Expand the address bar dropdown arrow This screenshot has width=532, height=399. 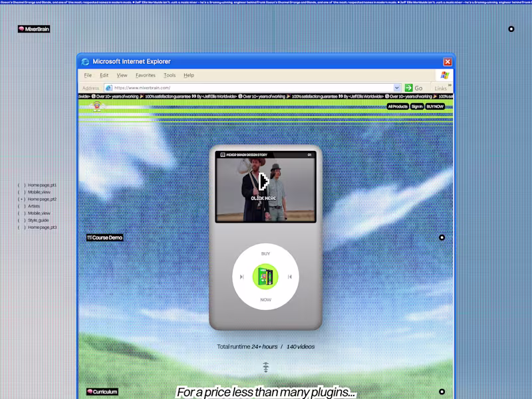396,88
